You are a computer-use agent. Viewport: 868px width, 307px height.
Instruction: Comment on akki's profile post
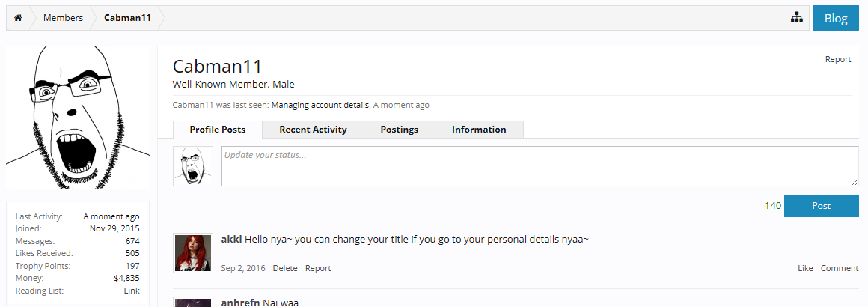click(840, 268)
